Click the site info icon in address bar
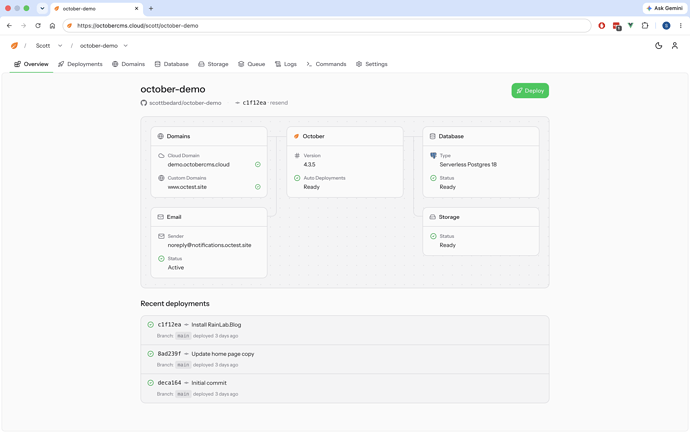 coord(69,26)
